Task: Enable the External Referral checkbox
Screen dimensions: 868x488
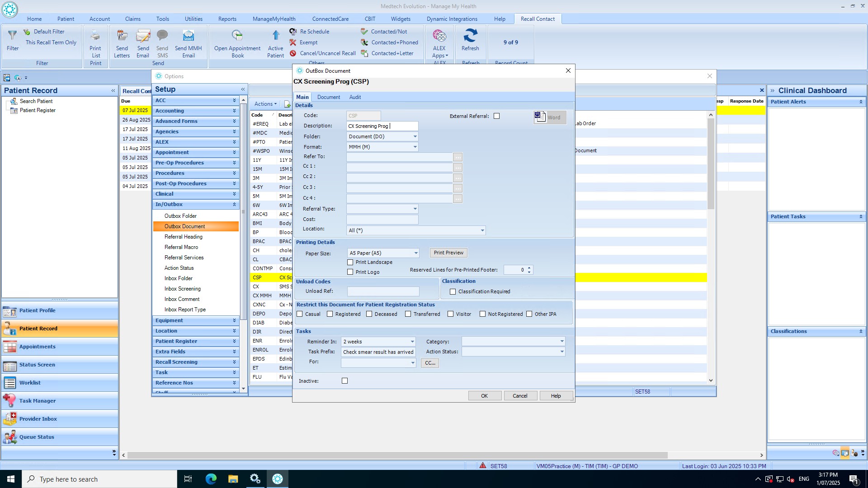Action: (x=497, y=116)
